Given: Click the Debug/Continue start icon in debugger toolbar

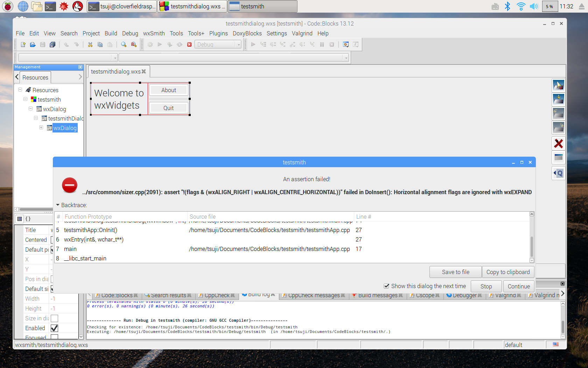Looking at the screenshot, I should pyautogui.click(x=253, y=45).
